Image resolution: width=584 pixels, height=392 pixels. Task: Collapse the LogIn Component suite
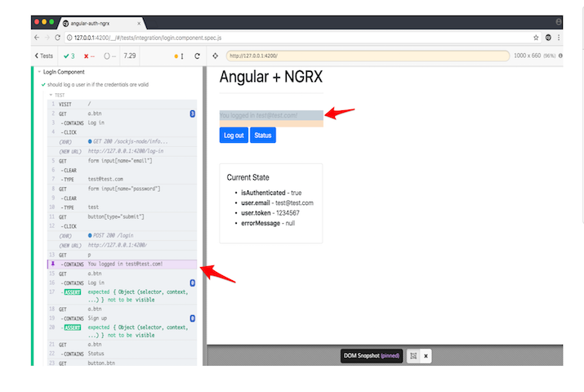pyautogui.click(x=39, y=72)
